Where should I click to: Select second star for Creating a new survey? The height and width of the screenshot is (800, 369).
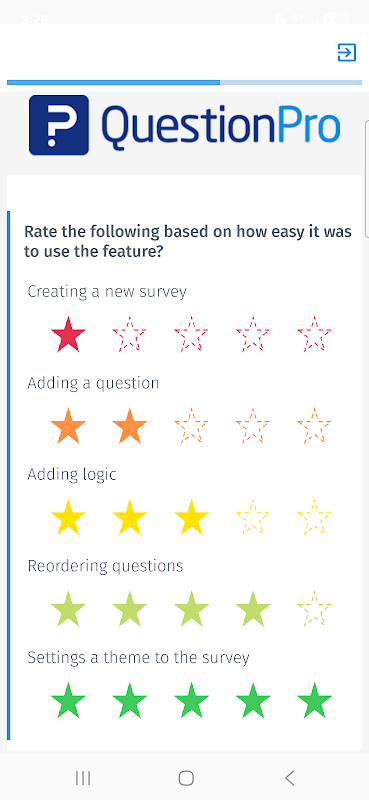pyautogui.click(x=130, y=334)
